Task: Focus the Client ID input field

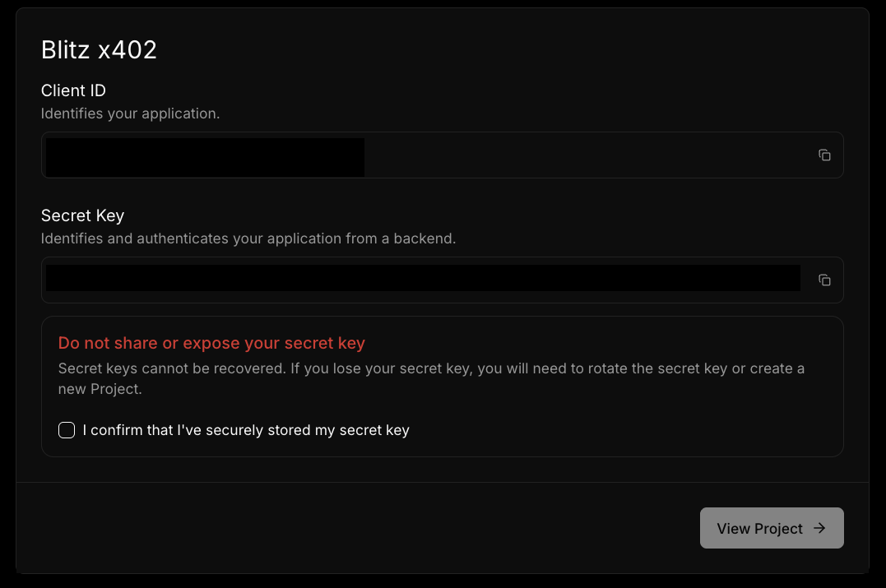Action: coord(576,155)
